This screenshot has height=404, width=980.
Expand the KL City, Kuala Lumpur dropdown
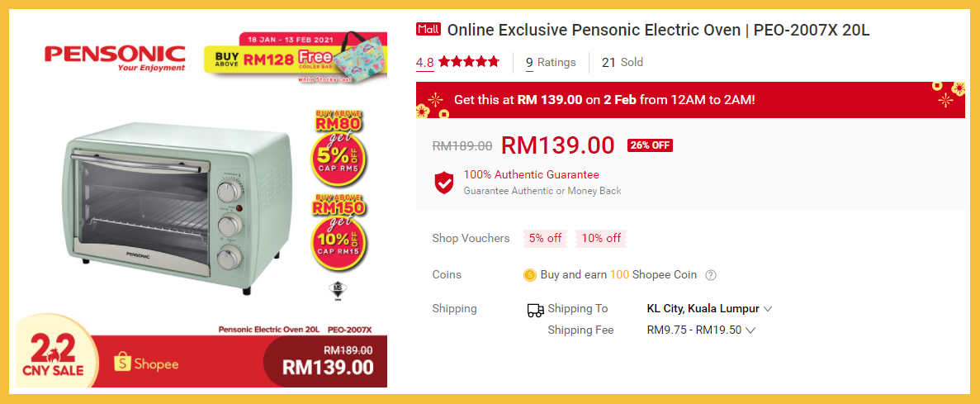tap(768, 309)
